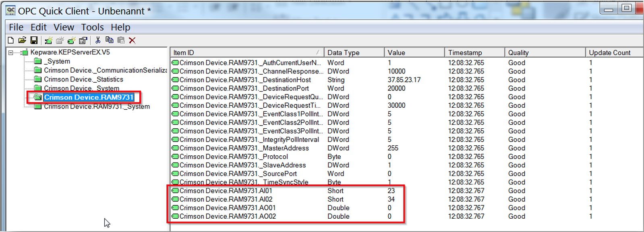Click the New Item tag icon

72,40
